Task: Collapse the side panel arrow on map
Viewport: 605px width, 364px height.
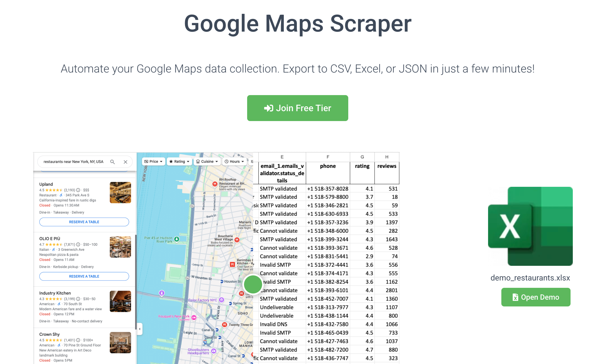Action: coord(140,329)
